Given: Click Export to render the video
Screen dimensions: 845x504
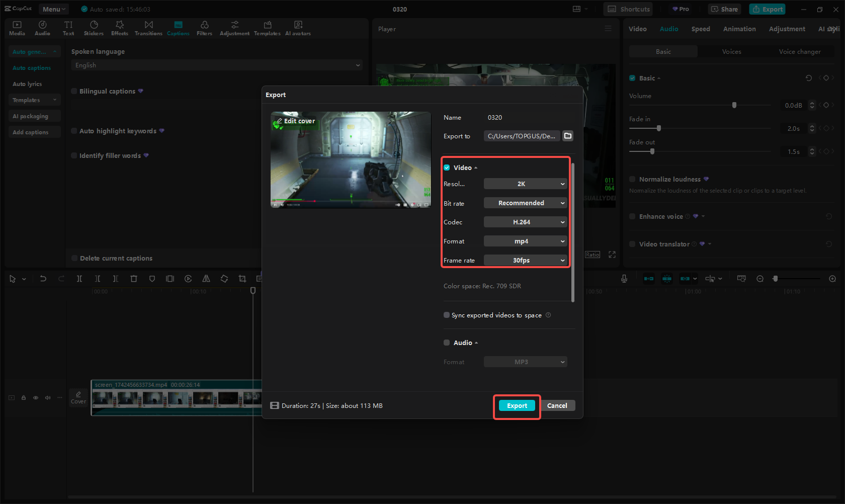Looking at the screenshot, I should 516,405.
